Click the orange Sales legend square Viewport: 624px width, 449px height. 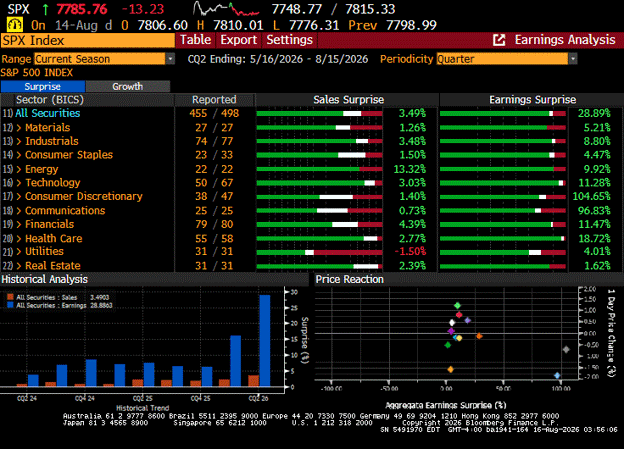[x=10, y=297]
